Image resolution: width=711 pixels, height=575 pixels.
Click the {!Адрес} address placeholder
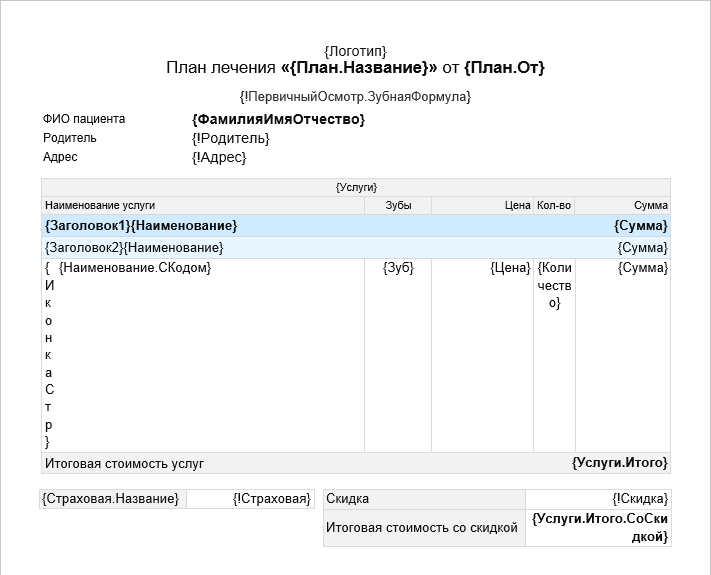tap(218, 157)
